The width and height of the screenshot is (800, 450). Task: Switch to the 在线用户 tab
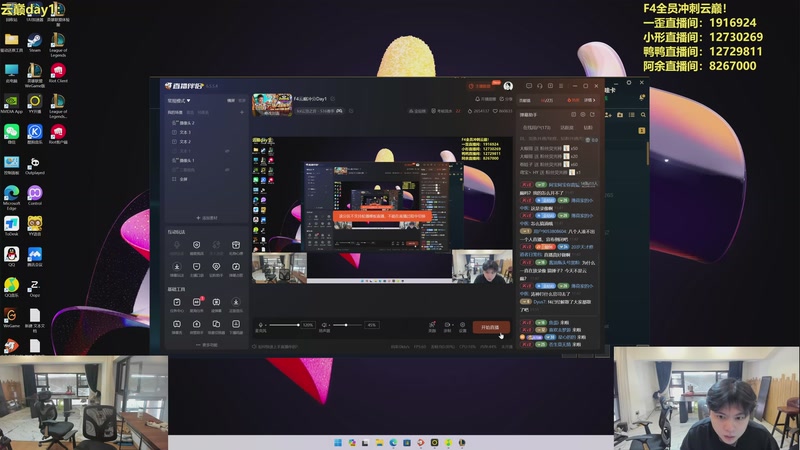[x=536, y=128]
